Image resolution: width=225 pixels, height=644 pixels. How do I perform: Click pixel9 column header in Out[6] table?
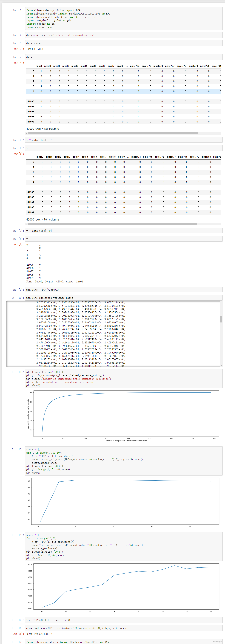(x=121, y=157)
